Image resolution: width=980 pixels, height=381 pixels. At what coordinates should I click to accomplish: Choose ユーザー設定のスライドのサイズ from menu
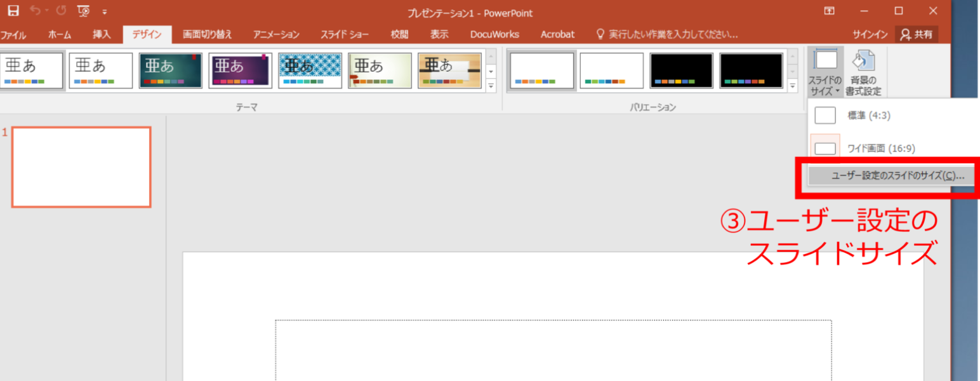click(x=889, y=177)
